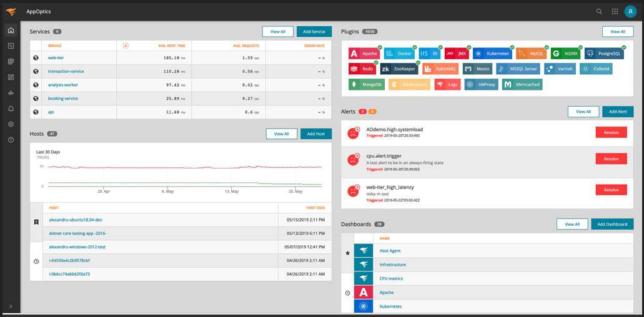Viewport: 644px width, 317px height.
Task: Select the PostgreSQL plugin tile
Action: click(604, 53)
